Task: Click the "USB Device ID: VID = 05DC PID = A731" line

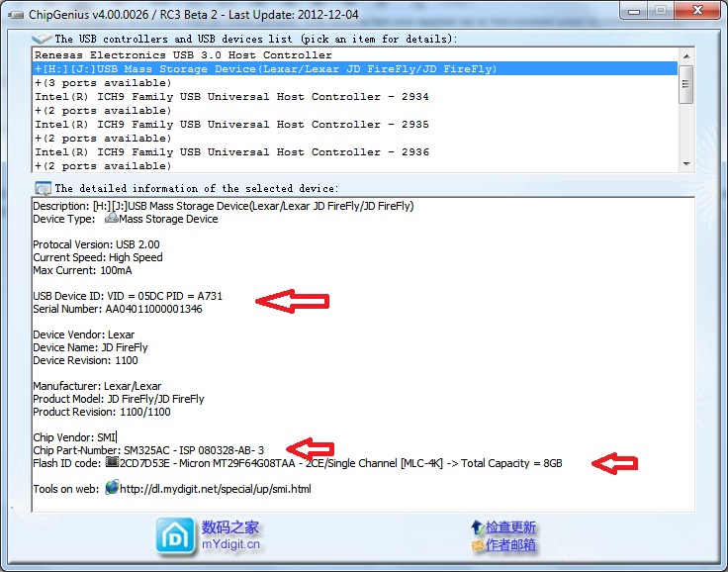Action: point(128,296)
